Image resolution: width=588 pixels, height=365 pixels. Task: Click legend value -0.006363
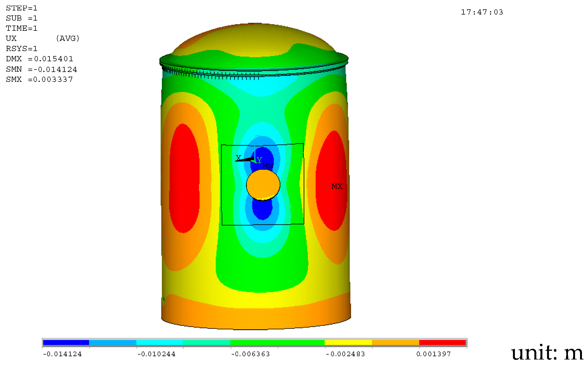point(250,354)
